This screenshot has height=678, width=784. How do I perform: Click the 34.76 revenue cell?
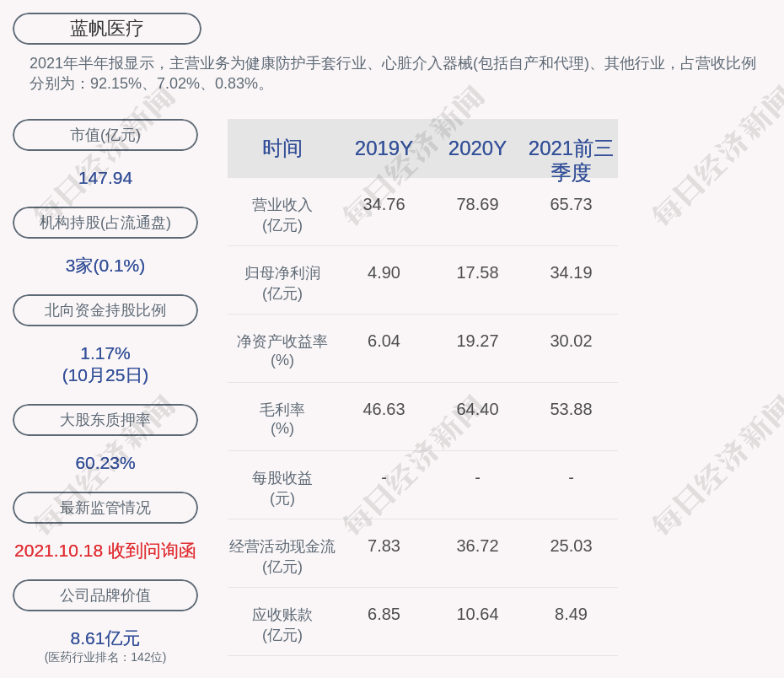click(384, 205)
